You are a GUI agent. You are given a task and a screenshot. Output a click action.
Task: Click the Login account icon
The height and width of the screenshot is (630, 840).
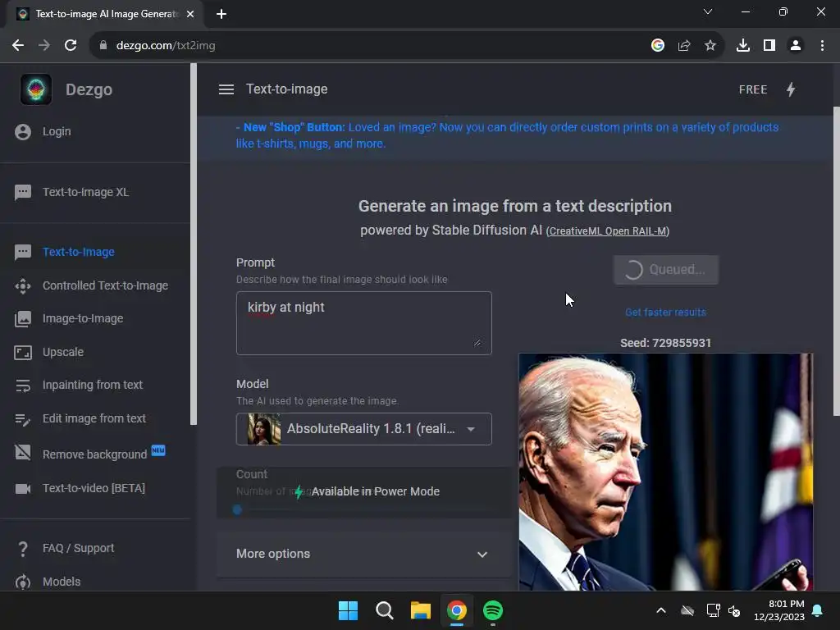click(23, 132)
